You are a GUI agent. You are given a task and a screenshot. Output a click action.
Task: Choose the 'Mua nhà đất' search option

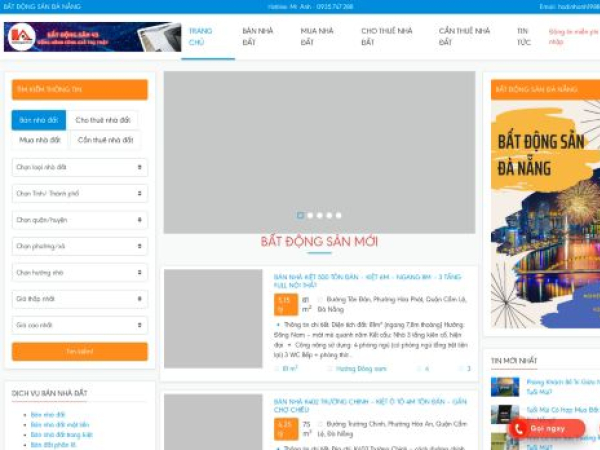point(39,140)
